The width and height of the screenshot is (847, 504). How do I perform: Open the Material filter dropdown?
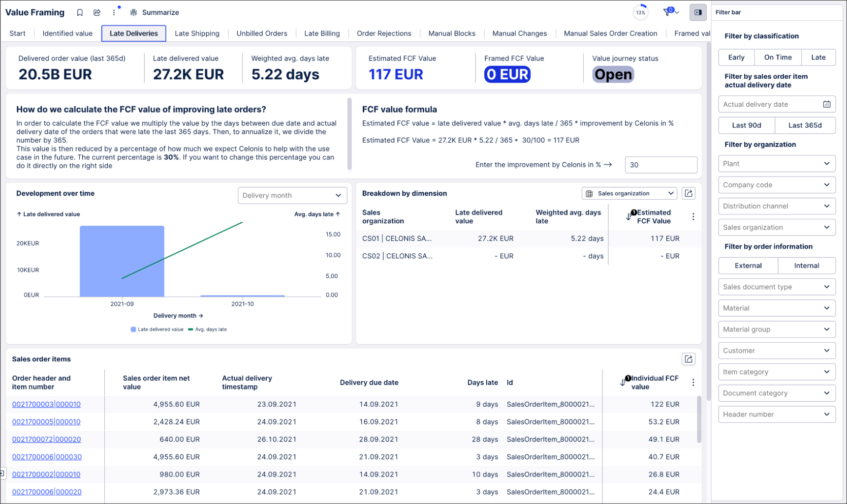[x=777, y=308]
